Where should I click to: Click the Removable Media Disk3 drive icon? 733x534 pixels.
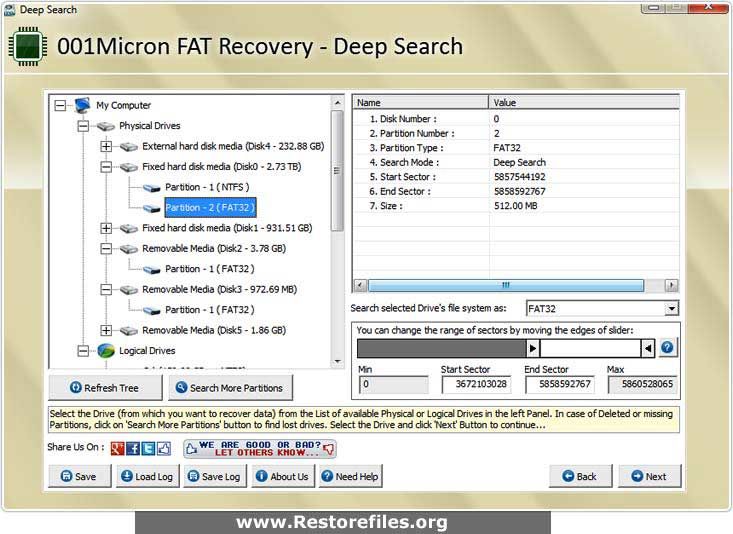click(129, 289)
